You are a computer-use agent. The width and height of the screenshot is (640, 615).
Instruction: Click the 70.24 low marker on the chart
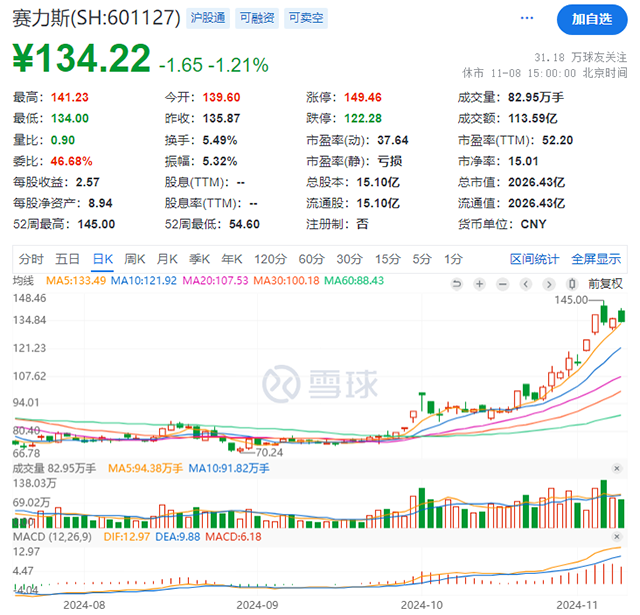(269, 452)
